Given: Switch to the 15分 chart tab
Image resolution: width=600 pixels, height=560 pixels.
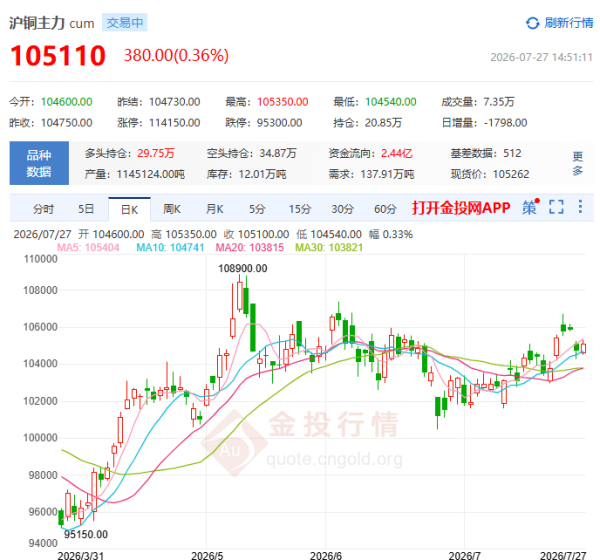Looking at the screenshot, I should coord(300,209).
